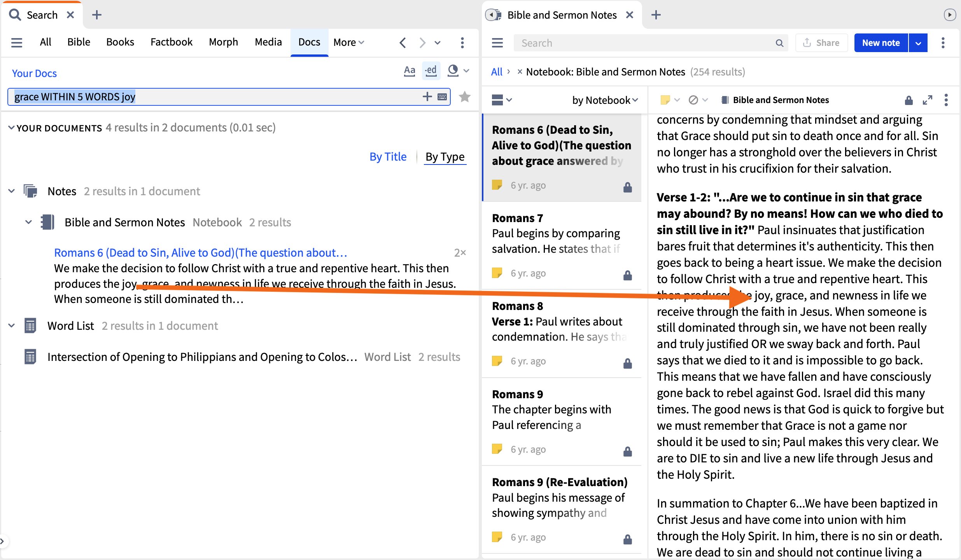Collapse the Word List results group
This screenshot has width=961, height=560.
[x=12, y=325]
